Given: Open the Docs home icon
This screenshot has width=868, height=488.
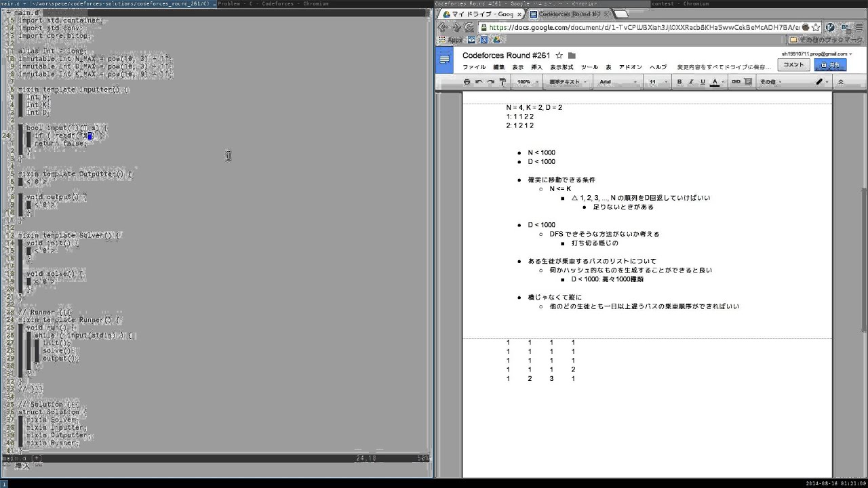Looking at the screenshot, I should click(x=445, y=60).
